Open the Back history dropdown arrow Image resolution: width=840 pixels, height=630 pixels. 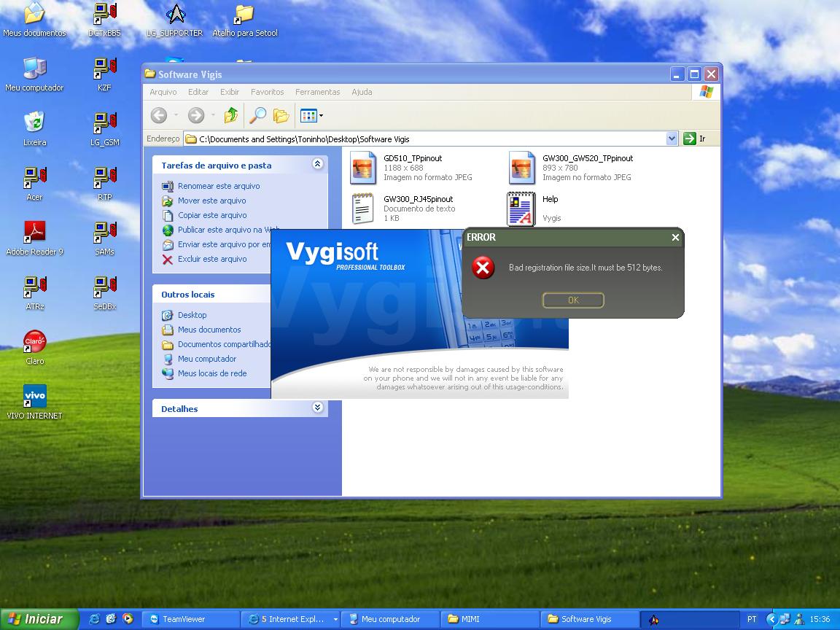click(176, 115)
